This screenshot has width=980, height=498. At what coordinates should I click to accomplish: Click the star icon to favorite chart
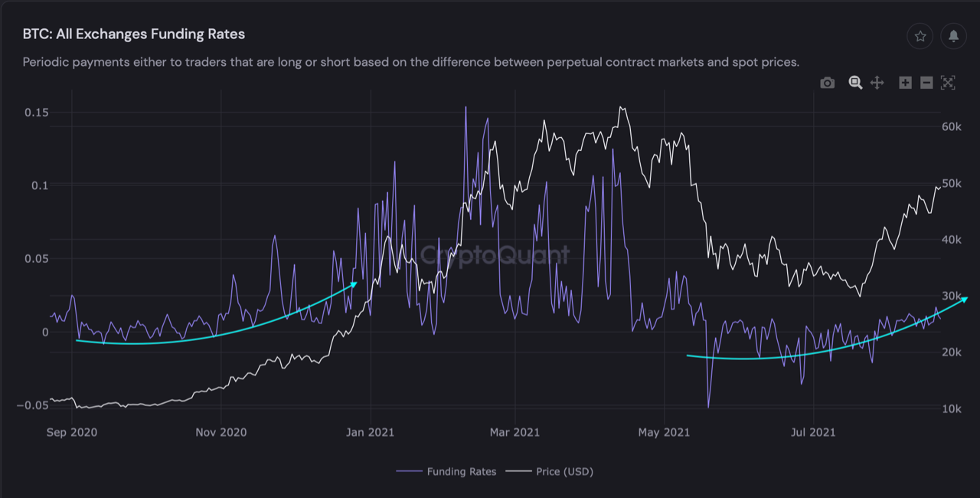[x=920, y=36]
